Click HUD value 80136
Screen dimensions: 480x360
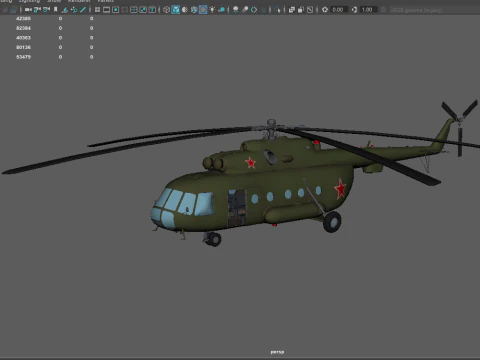23,47
